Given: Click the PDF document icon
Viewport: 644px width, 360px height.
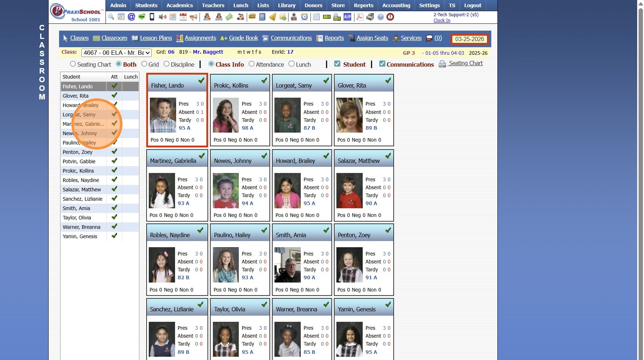Looking at the screenshot, I should point(360,17).
